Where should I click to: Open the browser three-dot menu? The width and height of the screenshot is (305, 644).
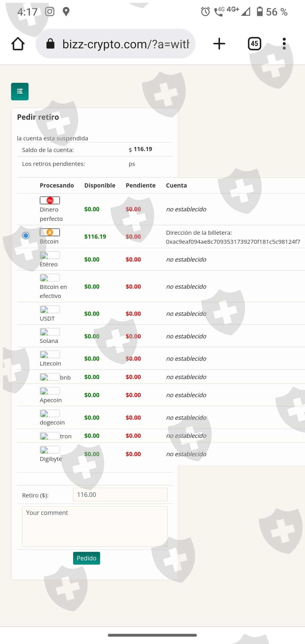point(284,44)
